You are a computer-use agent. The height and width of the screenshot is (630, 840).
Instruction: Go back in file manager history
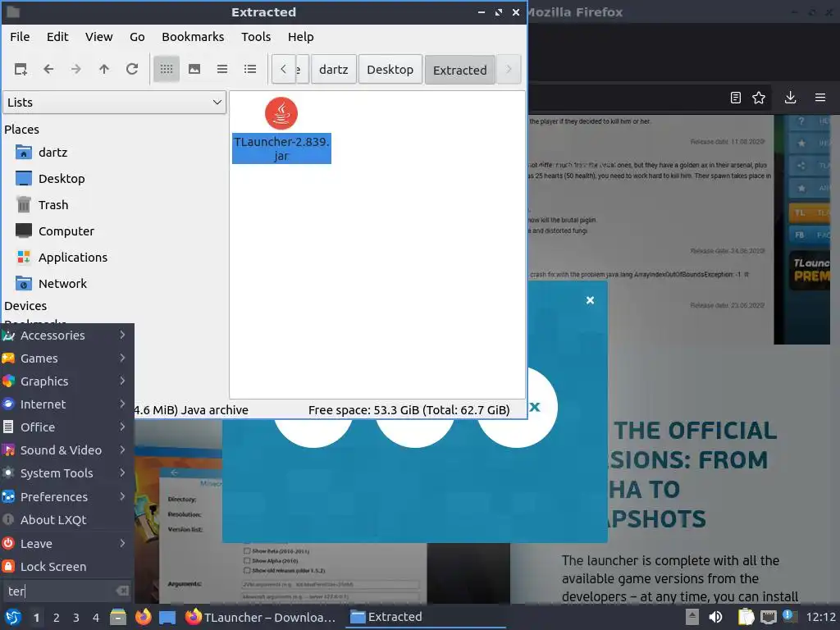coord(48,69)
